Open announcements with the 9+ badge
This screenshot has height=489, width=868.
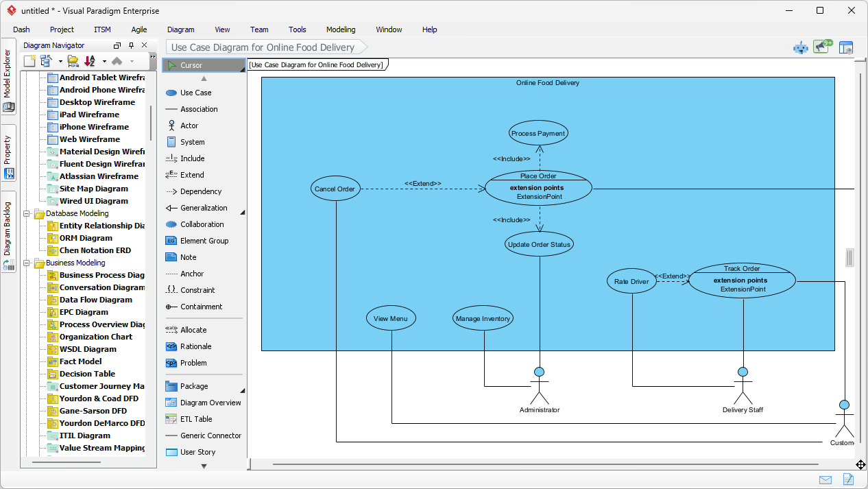pos(823,47)
